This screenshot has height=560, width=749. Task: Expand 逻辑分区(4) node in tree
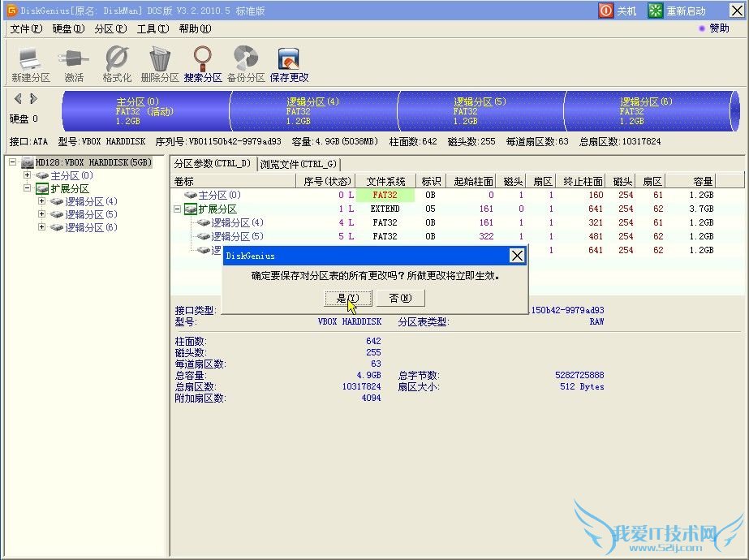(41, 201)
